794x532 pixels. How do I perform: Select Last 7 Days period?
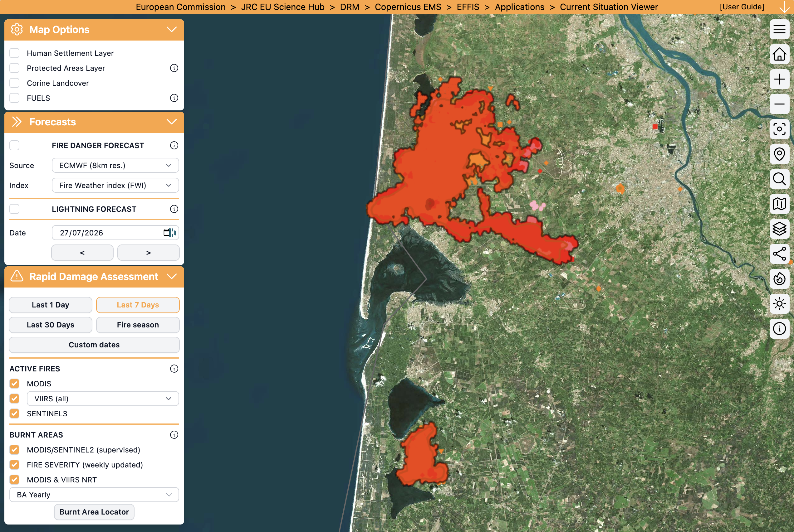coord(138,305)
